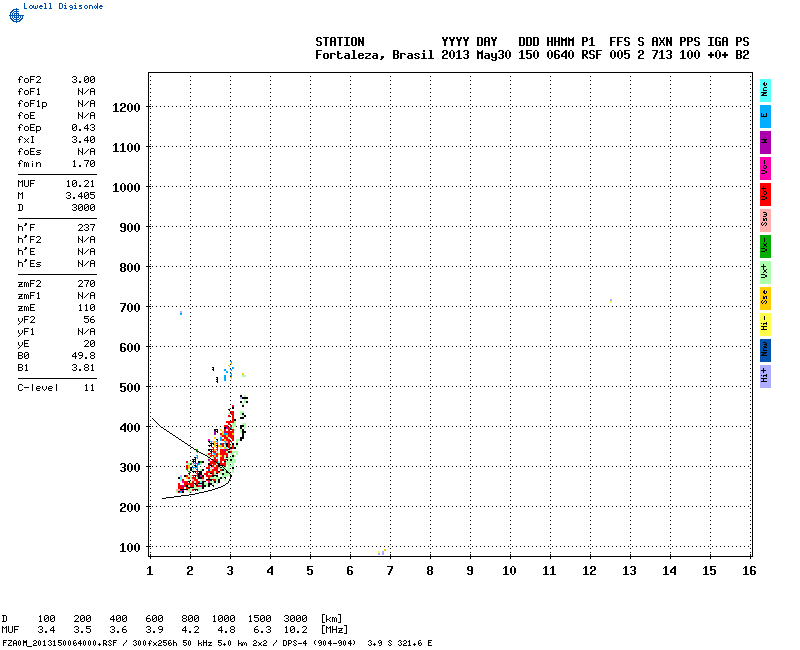Select the h'F value 237
Screen dimensions: 800x650
86,228
